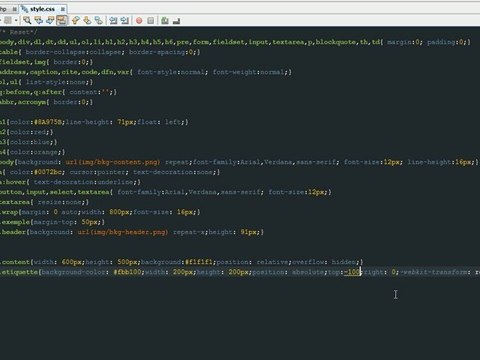The height and width of the screenshot is (360, 480).
Task: Click 'url(img/bkg-header.png)' in header rule
Action: tap(123, 232)
